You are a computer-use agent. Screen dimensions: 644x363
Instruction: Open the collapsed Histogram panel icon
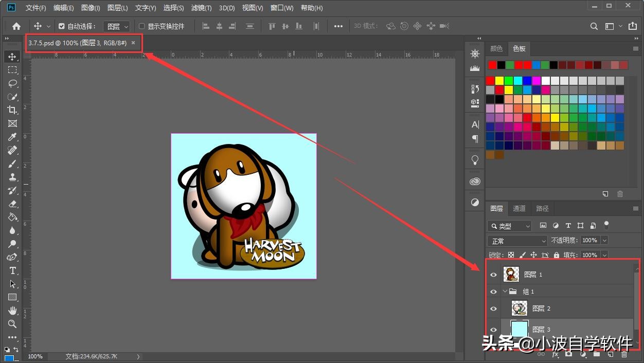(475, 68)
